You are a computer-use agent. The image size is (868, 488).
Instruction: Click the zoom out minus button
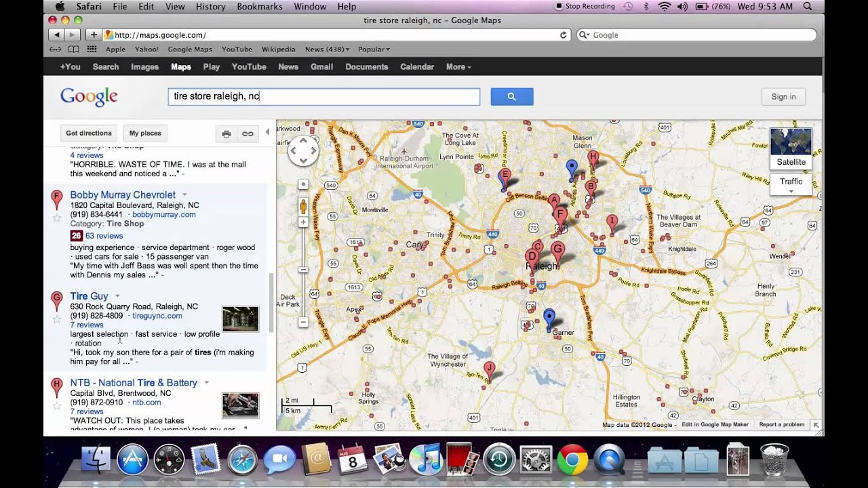[x=303, y=322]
